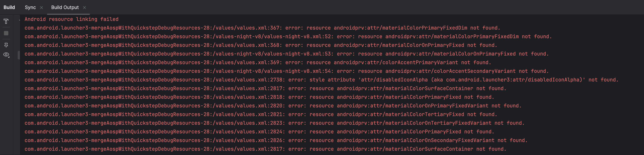Image resolution: width=644 pixels, height=155 pixels.
Task: Select values.xml:368 materialColorOnPrimaryFixed error
Action: (x=261, y=45)
